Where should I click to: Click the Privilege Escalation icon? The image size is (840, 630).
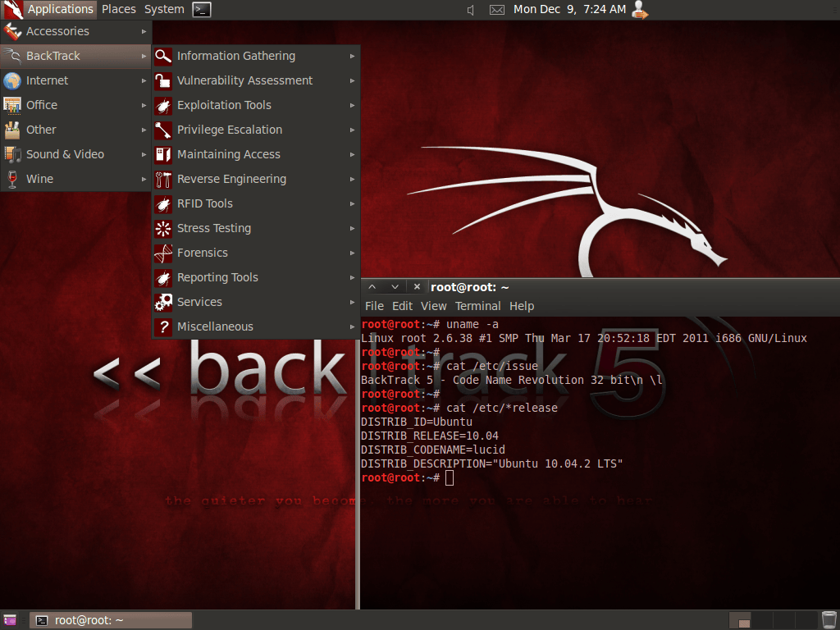163,130
